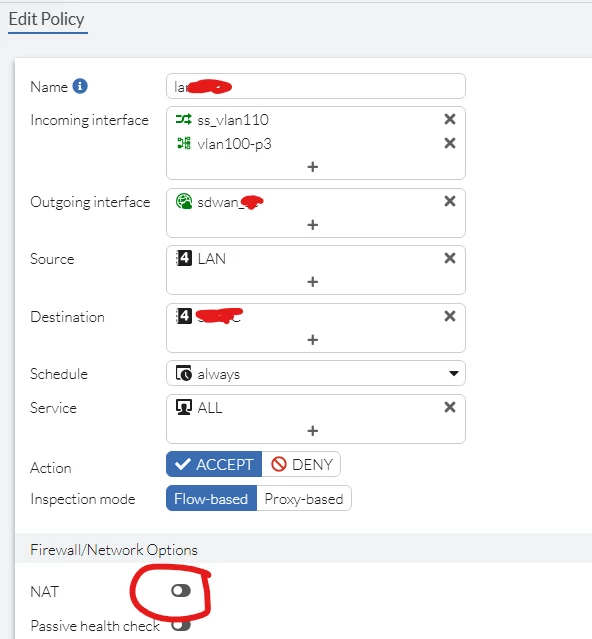Click the Name info icon
Screen dimensions: 592x639
click(80, 86)
